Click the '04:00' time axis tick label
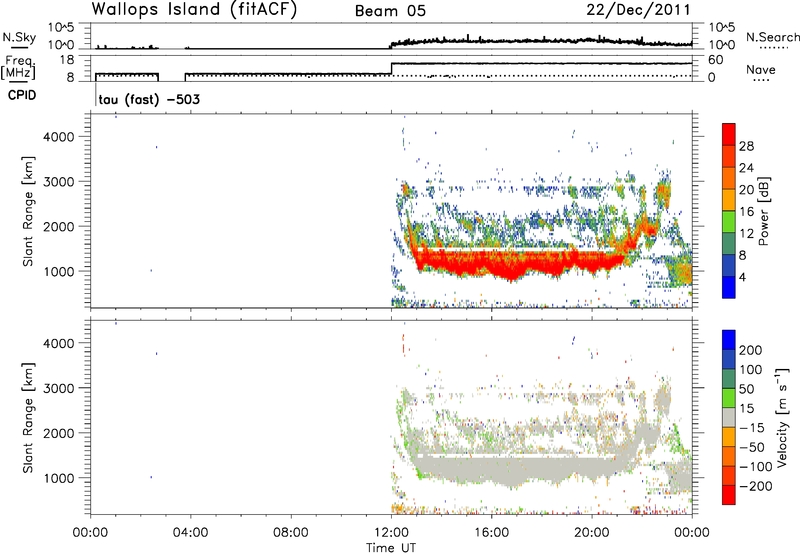 coord(190,533)
